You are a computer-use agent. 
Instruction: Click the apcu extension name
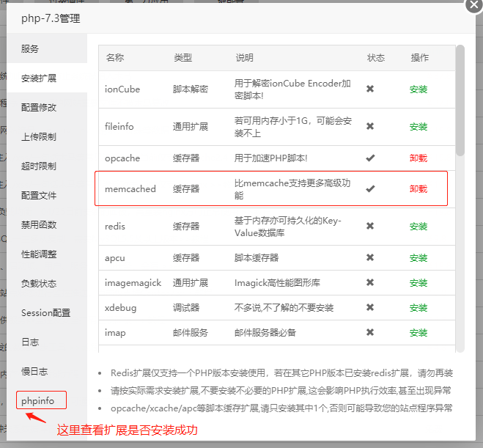point(115,258)
